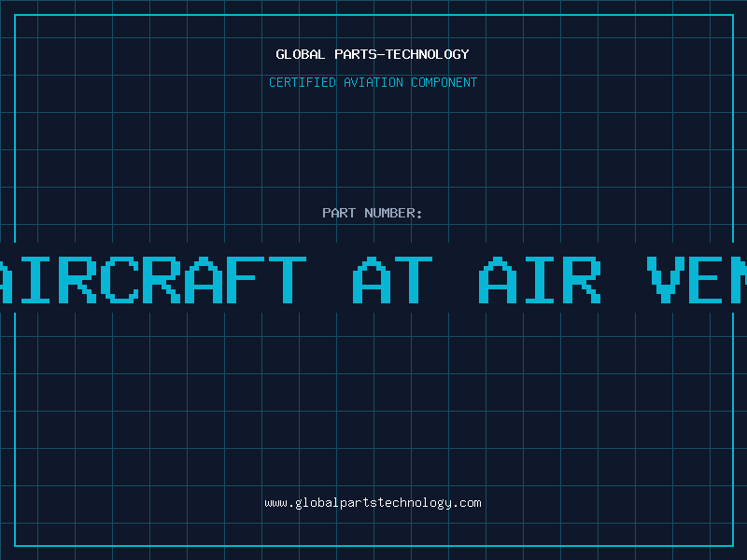Image resolution: width=747 pixels, height=560 pixels.
Task: Select the letter F in AIRCRAFT
Action: (x=245, y=280)
